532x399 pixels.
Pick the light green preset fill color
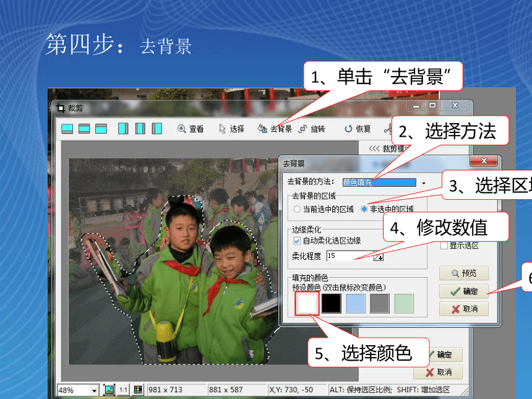point(404,303)
